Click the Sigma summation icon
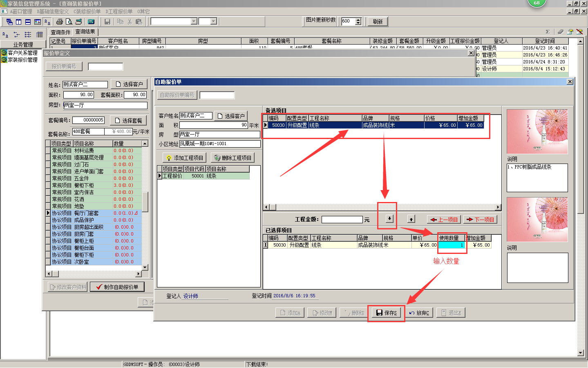Image resolution: width=588 pixels, height=368 pixels. [548, 32]
